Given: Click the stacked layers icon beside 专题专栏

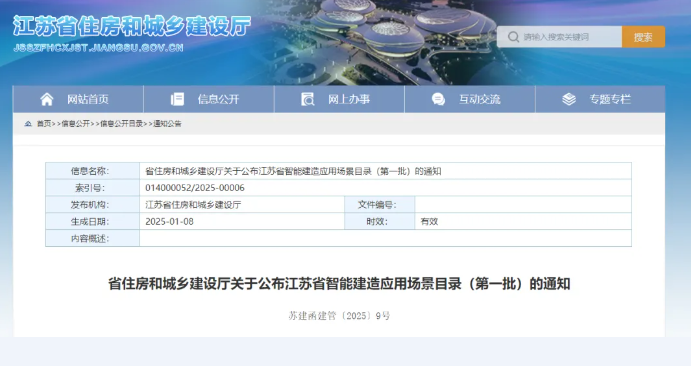Looking at the screenshot, I should point(569,99).
